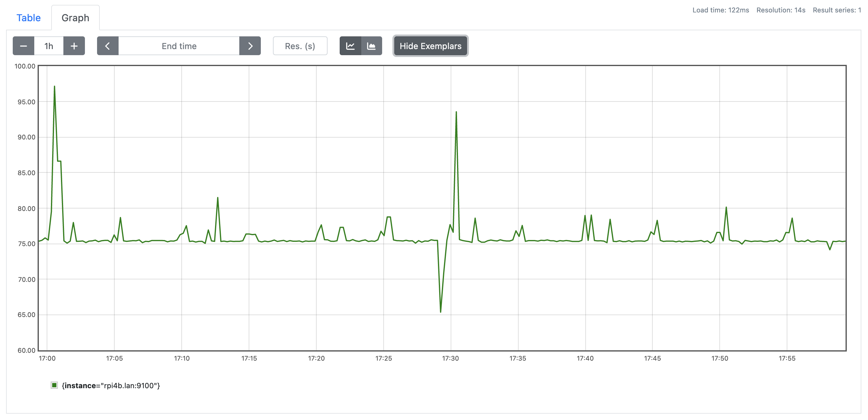Click the Result series text
868x420 pixels.
tap(836, 10)
